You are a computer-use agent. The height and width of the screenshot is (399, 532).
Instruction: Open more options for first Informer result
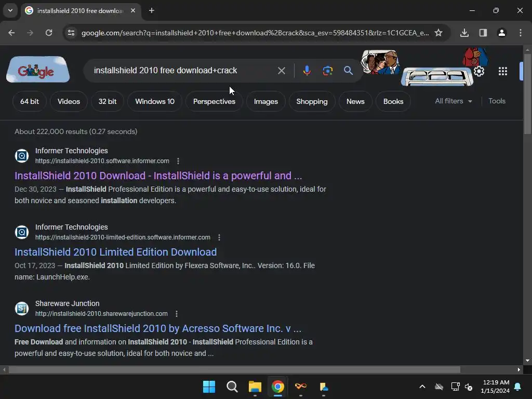click(x=178, y=161)
